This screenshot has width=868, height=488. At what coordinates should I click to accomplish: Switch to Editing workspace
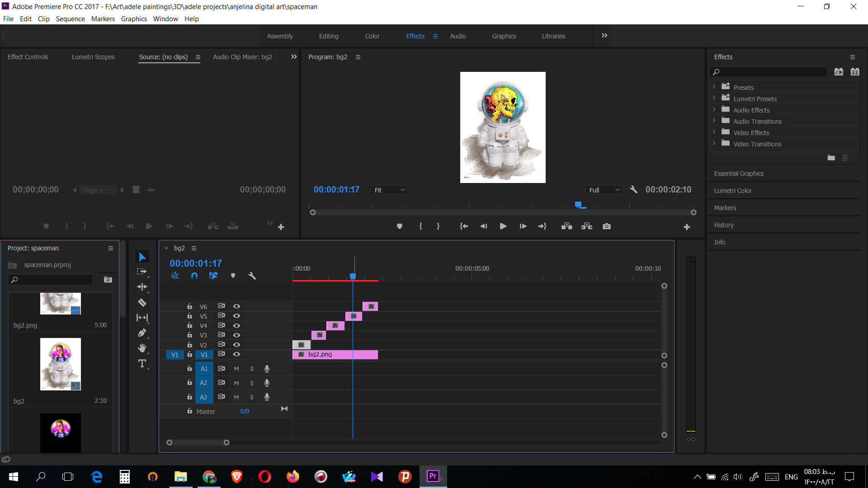(x=329, y=36)
